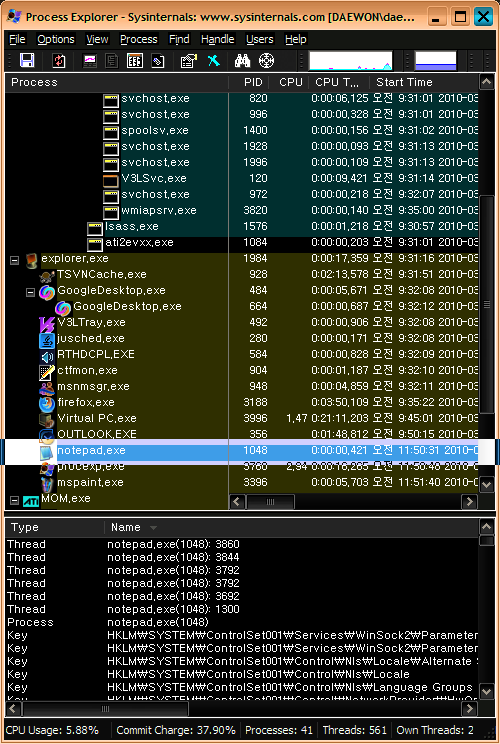Click PID 3996 in process list

[x=255, y=418]
